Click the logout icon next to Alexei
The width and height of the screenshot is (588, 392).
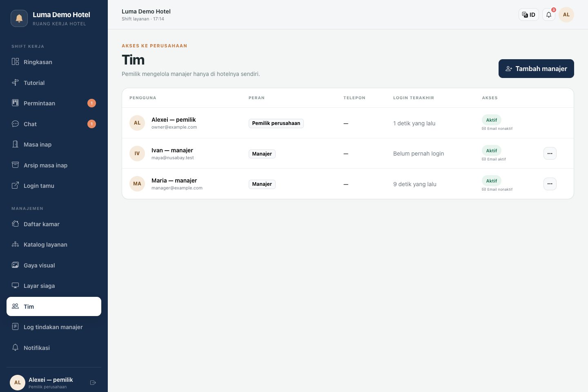click(x=93, y=383)
